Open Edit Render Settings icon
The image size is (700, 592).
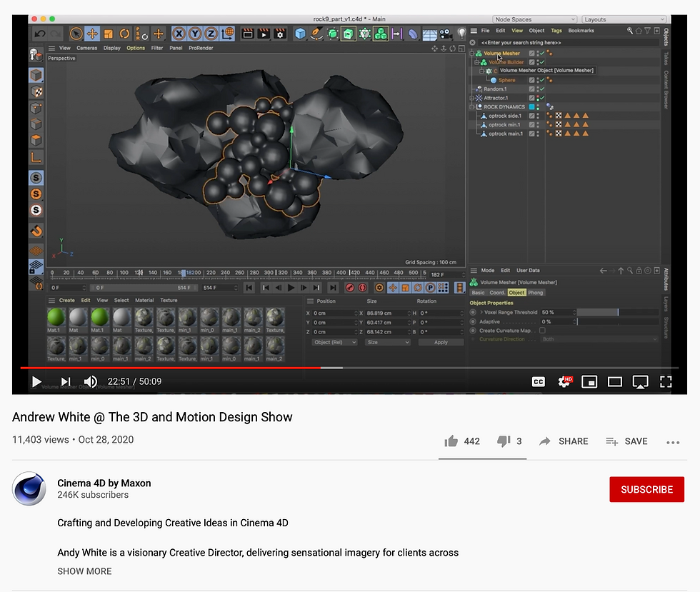pyautogui.click(x=280, y=34)
